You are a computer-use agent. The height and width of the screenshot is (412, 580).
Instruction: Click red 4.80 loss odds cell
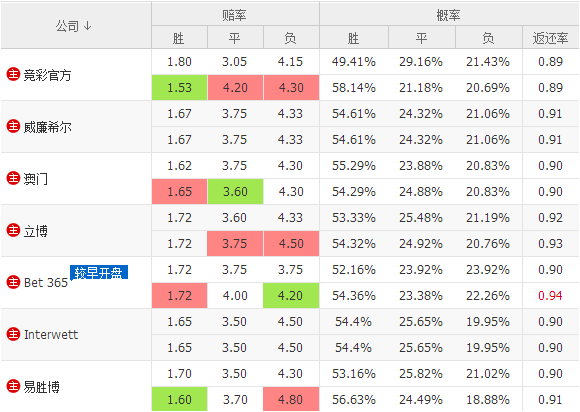[291, 399]
